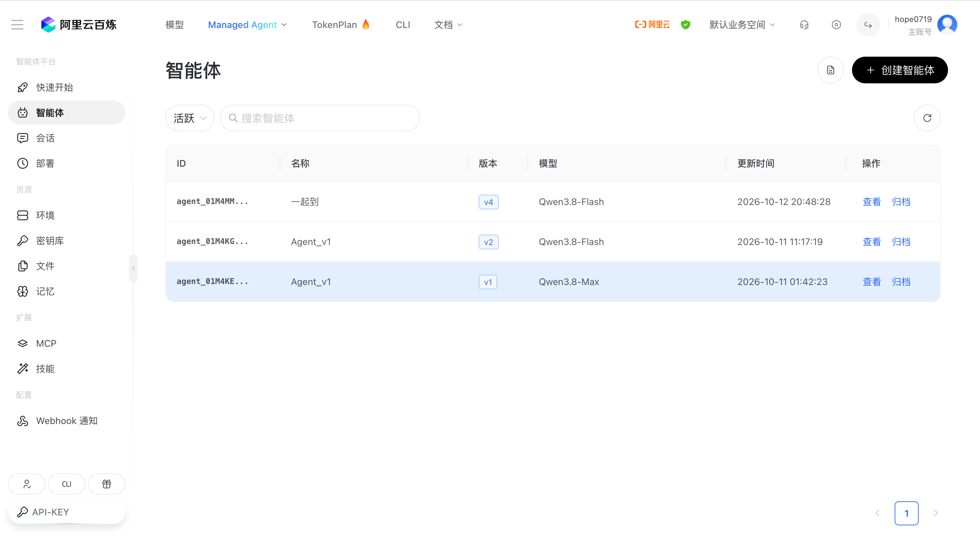Click the share arrow icon in header
This screenshot has width=980, height=536.
pos(868,25)
